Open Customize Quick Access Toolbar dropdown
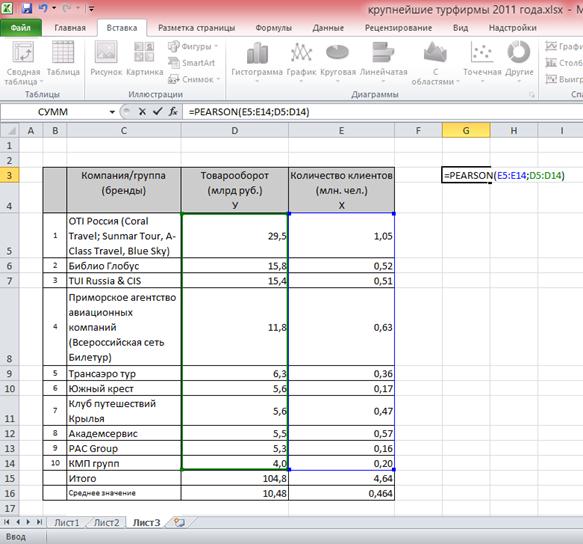 [91, 9]
